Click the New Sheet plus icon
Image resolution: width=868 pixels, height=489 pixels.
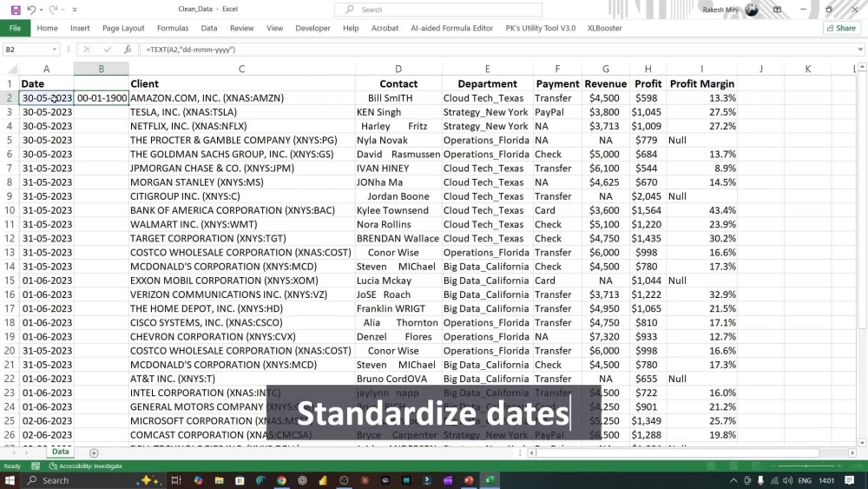coord(94,453)
